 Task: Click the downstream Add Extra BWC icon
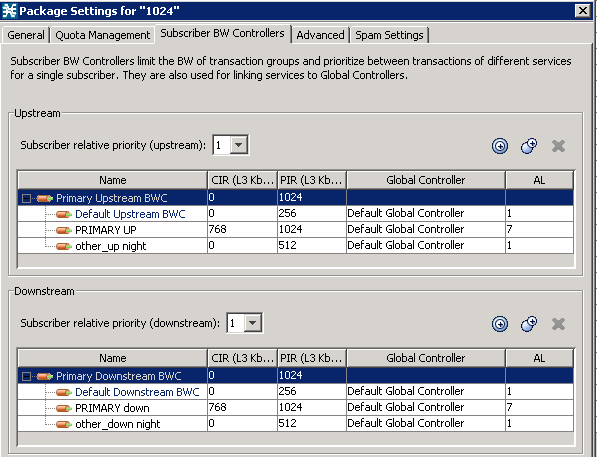529,324
